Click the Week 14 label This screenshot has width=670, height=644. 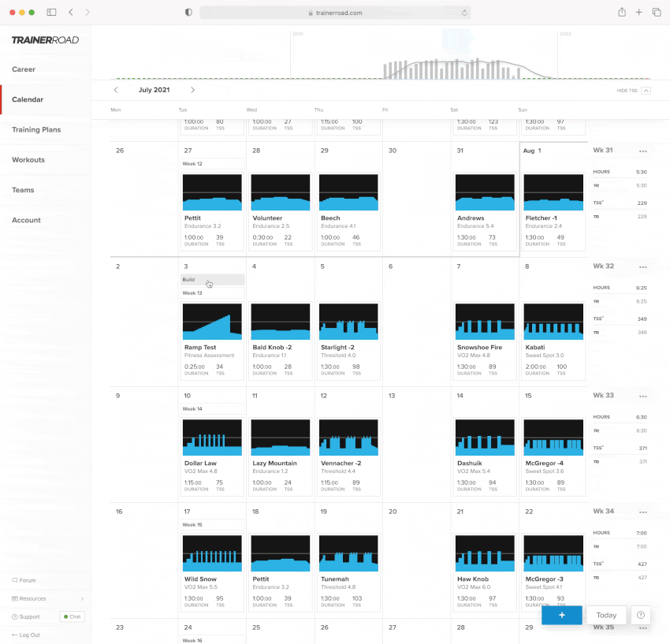[212, 409]
